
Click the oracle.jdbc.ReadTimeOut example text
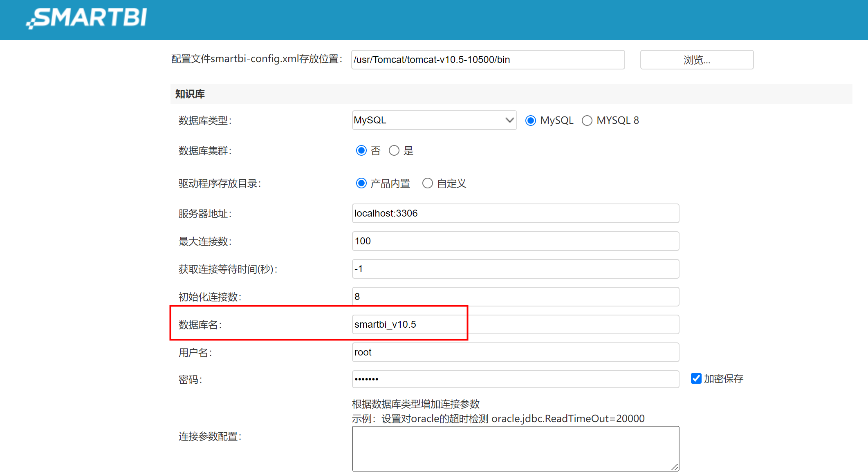point(568,419)
